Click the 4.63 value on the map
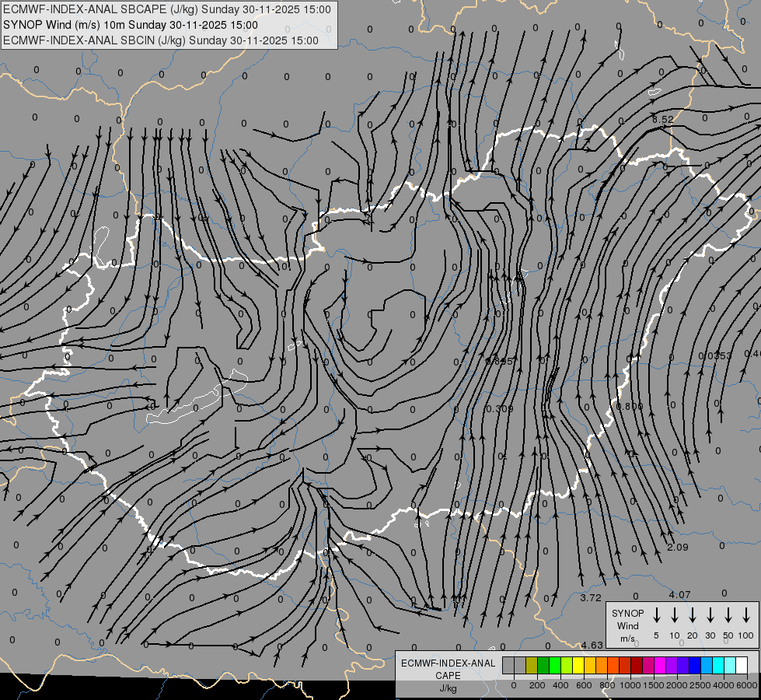The image size is (761, 700). (x=592, y=646)
